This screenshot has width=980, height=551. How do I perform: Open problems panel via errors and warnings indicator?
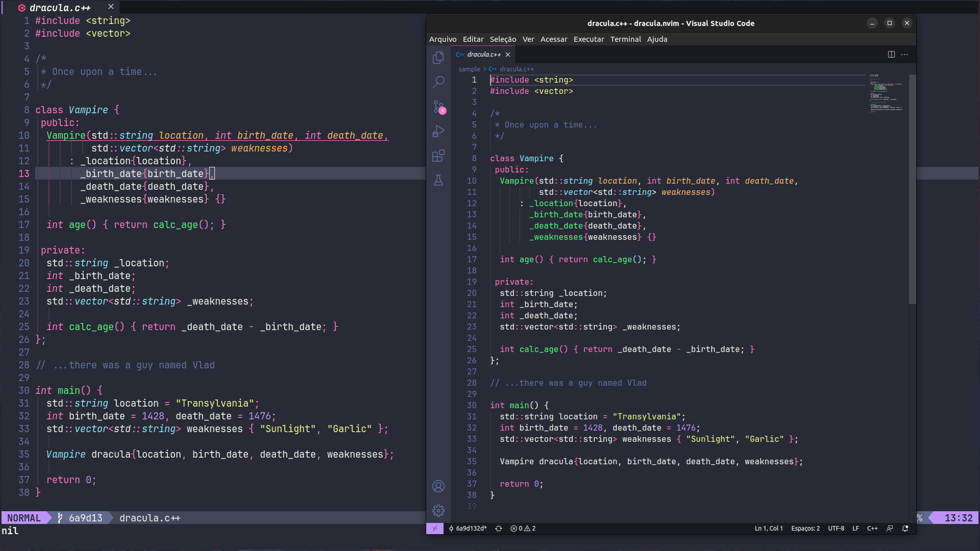coord(523,529)
